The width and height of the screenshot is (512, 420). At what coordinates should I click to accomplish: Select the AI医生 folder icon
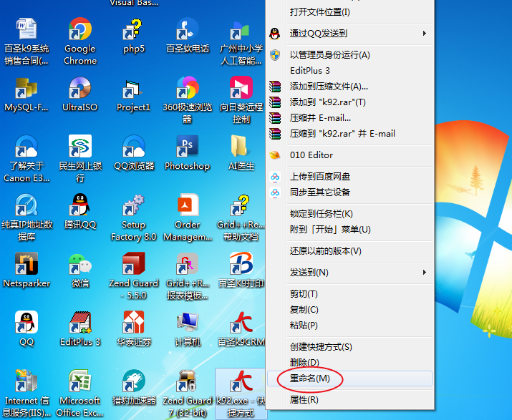point(241,147)
